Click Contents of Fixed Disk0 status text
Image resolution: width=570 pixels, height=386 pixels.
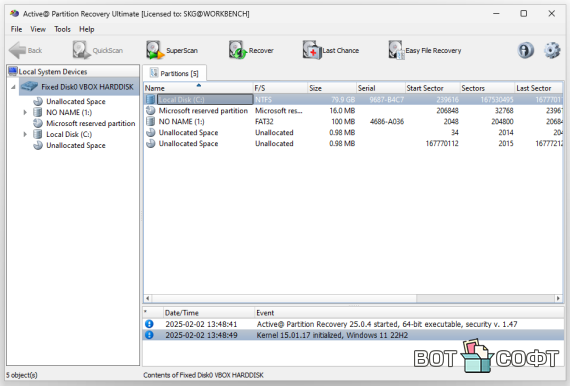203,375
